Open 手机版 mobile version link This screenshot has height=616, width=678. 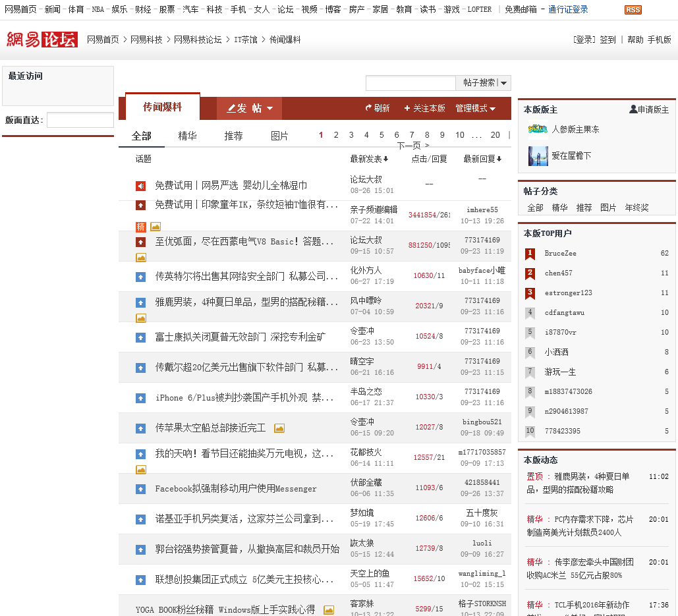(x=659, y=40)
